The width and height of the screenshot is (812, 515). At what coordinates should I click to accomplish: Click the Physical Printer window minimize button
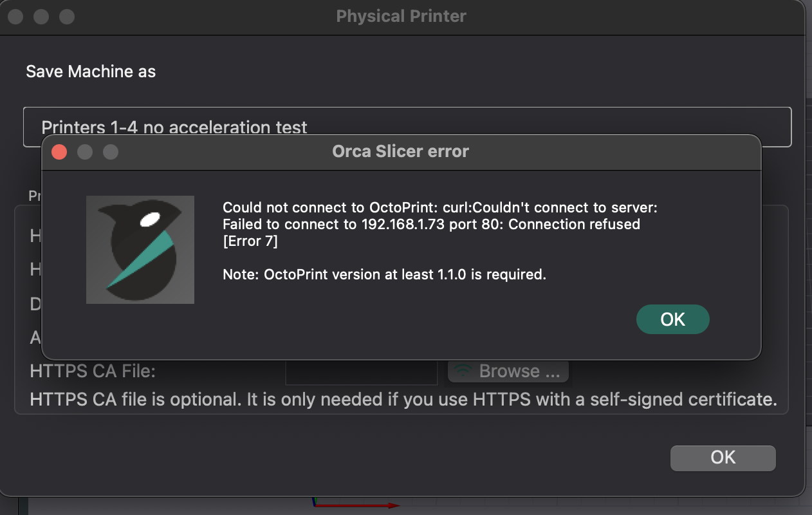(41, 17)
